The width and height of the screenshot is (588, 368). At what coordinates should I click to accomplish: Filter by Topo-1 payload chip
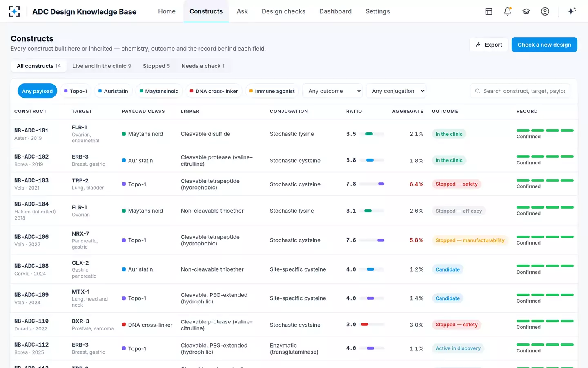76,91
